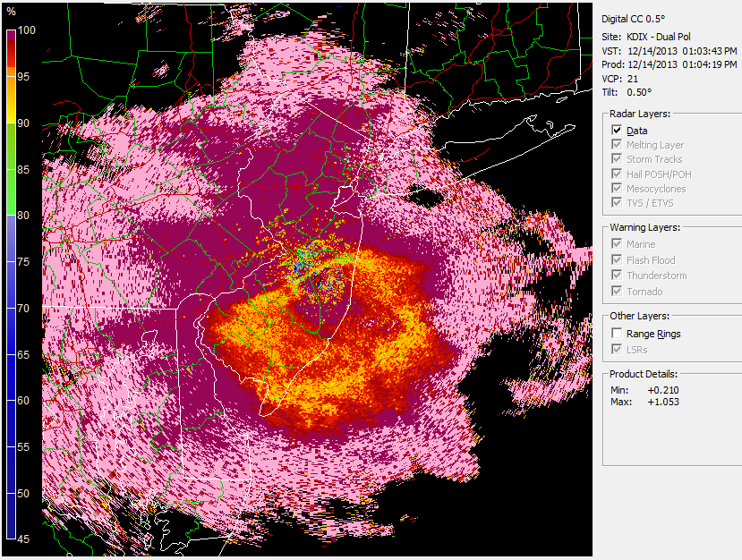Screen dimensions: 742x560
Task: Click the 'Range Rings' label text
Action: [653, 334]
